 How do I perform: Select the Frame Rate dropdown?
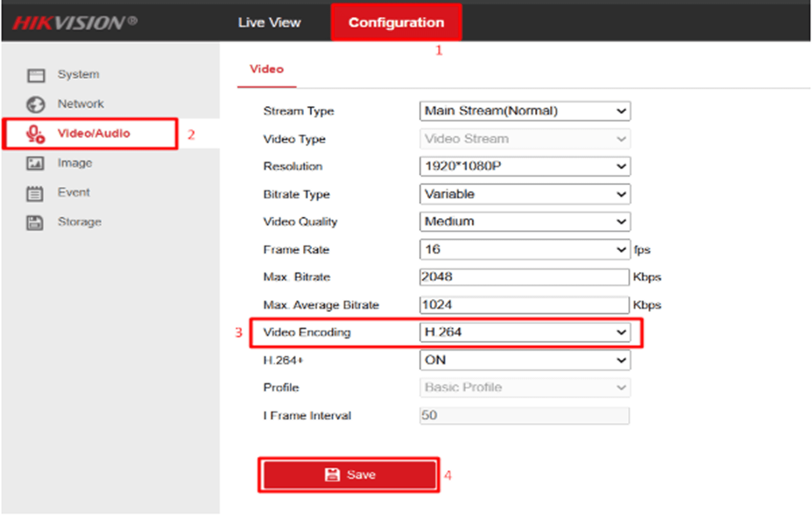(525, 250)
